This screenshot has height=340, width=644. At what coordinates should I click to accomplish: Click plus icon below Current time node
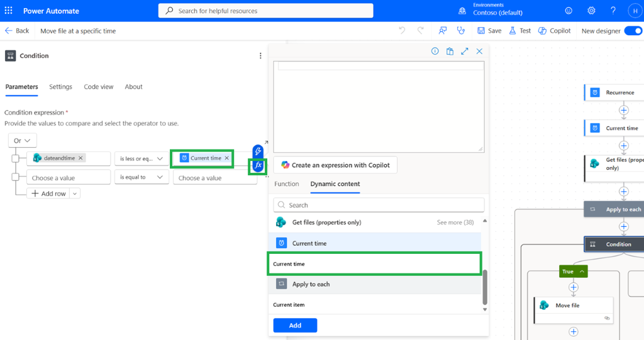[x=624, y=146]
